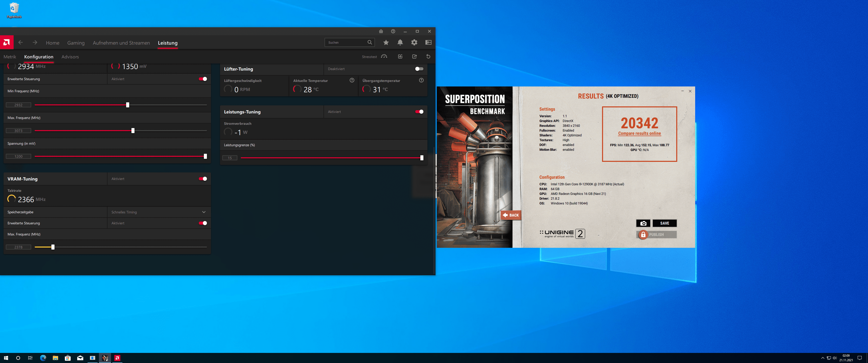Click the AMD logo home icon
The height and width of the screenshot is (363, 868).
6,42
